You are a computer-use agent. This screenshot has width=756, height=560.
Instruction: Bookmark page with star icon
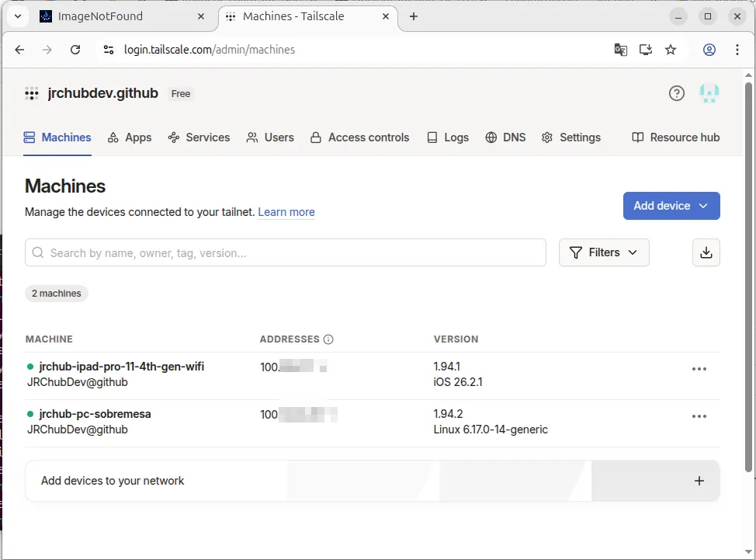(670, 50)
